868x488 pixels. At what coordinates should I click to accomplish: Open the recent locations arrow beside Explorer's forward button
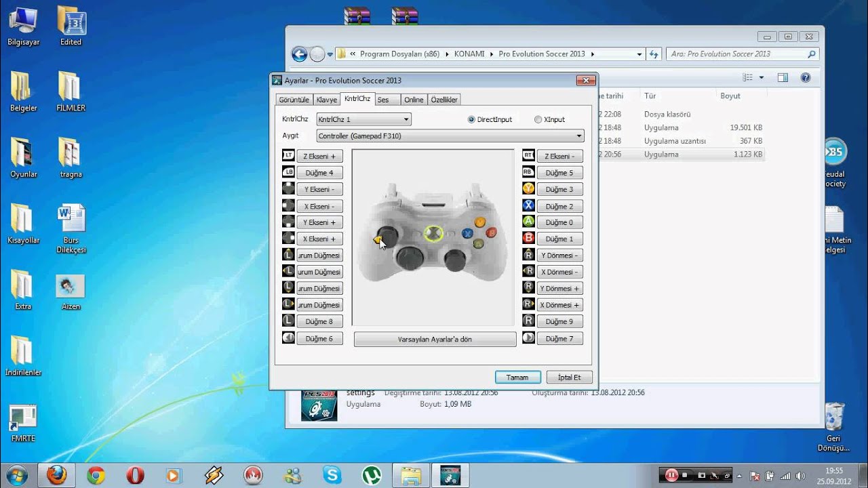pos(330,54)
